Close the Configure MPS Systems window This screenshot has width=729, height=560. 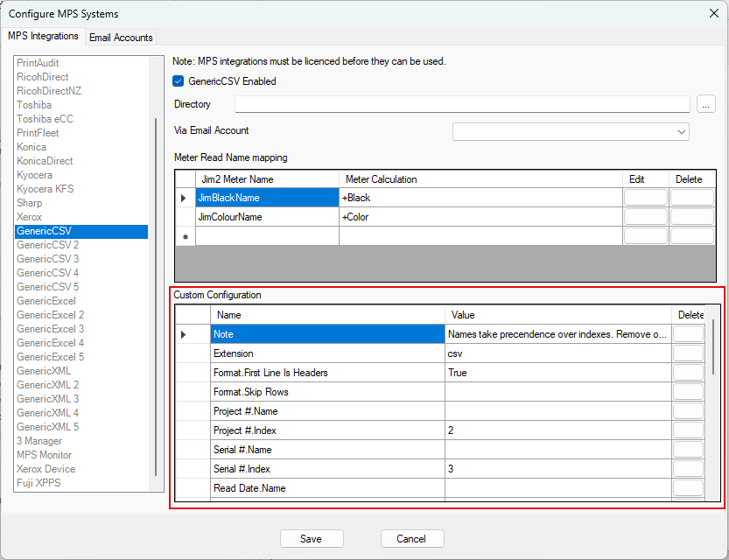714,13
